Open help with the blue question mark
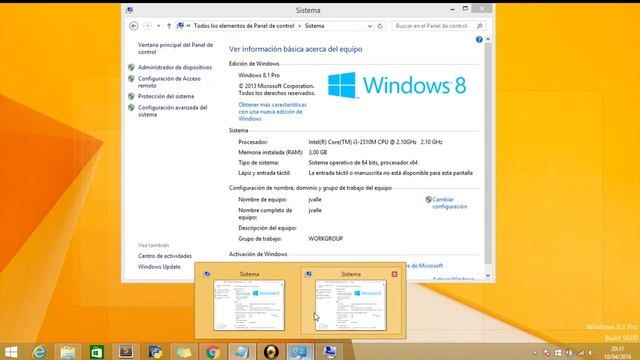 pyautogui.click(x=479, y=40)
